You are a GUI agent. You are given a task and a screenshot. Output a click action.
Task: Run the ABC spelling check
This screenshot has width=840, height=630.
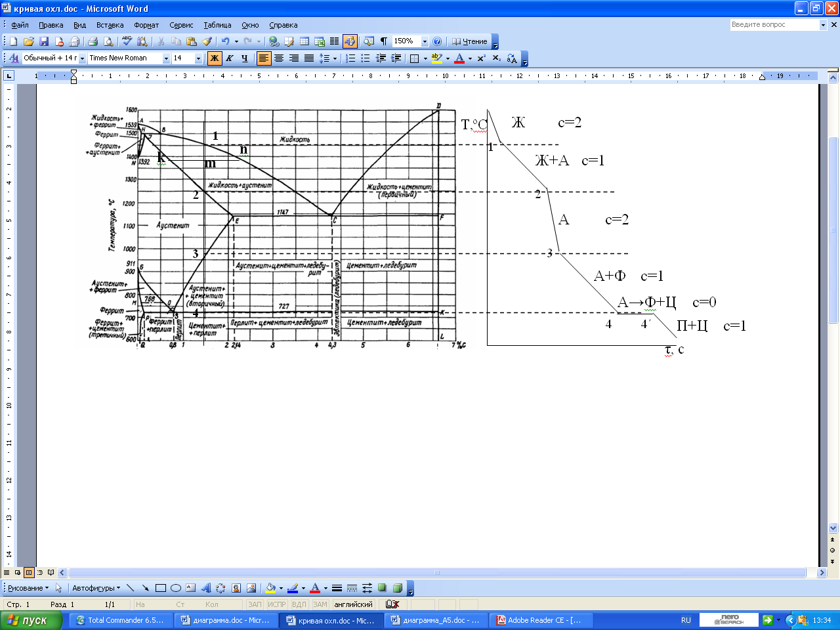coord(127,41)
